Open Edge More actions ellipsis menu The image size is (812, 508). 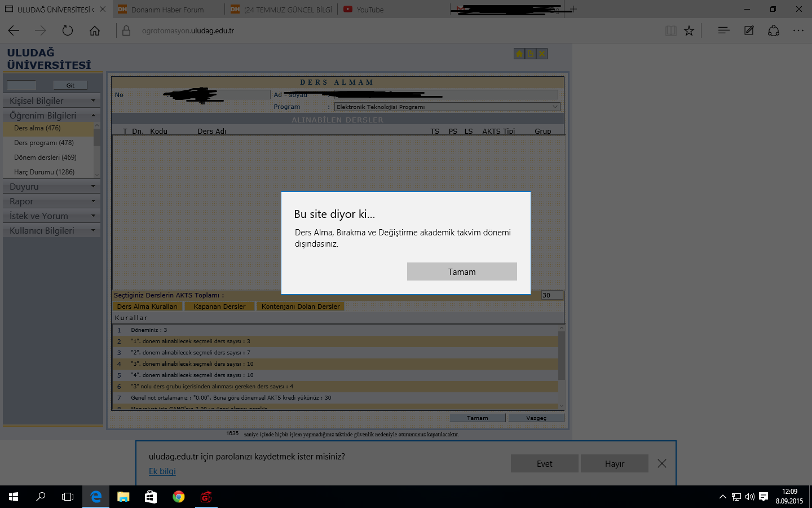[x=798, y=30]
